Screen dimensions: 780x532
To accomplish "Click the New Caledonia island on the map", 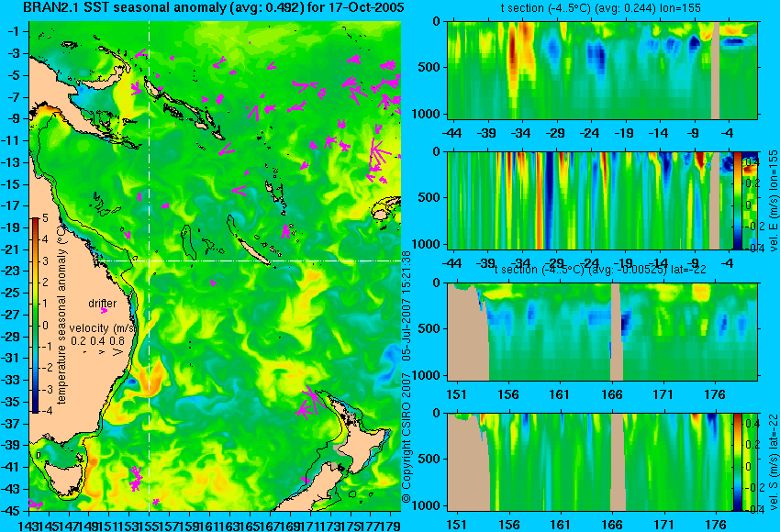I will point(253,251).
